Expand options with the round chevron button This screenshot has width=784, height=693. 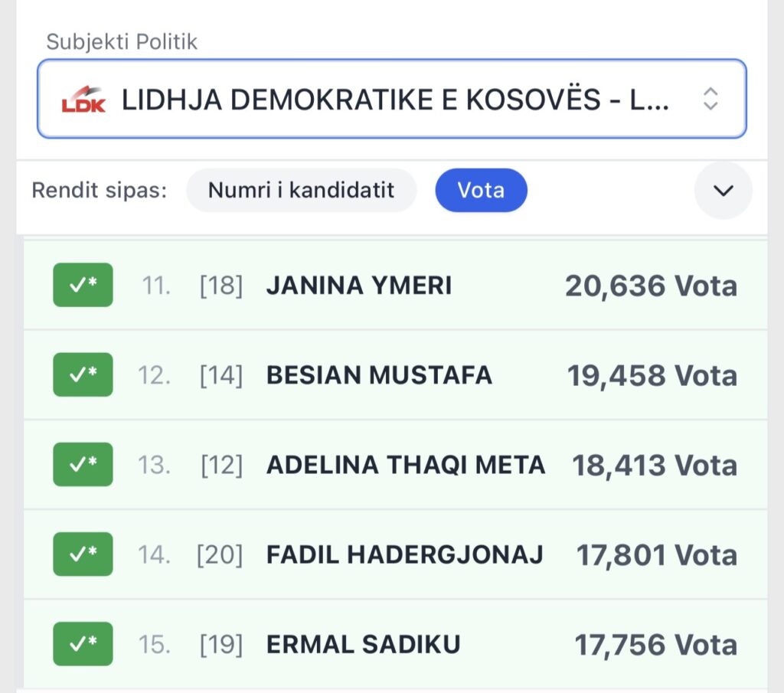pyautogui.click(x=723, y=191)
